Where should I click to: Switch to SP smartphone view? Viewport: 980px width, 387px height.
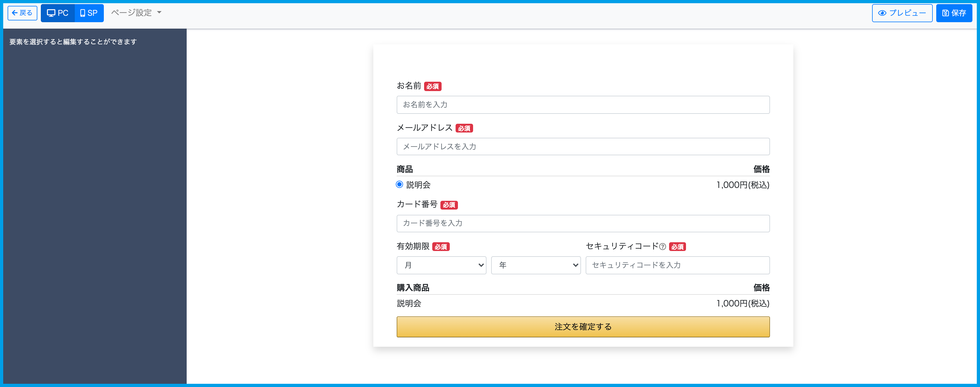[89, 13]
